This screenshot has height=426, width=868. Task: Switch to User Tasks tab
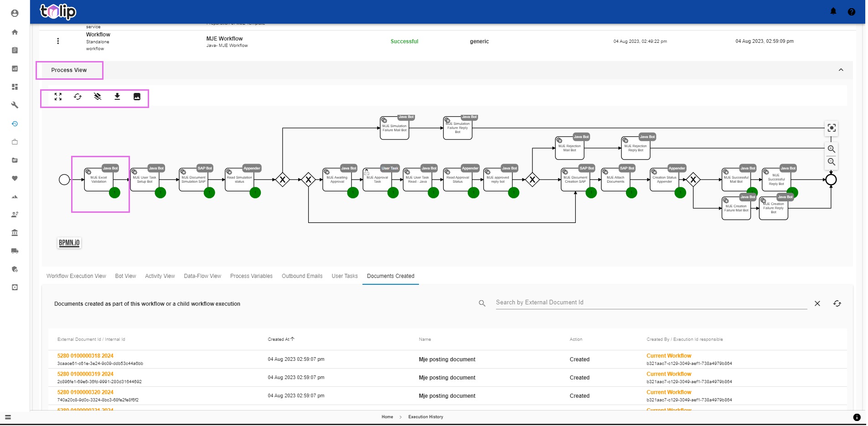tap(345, 276)
